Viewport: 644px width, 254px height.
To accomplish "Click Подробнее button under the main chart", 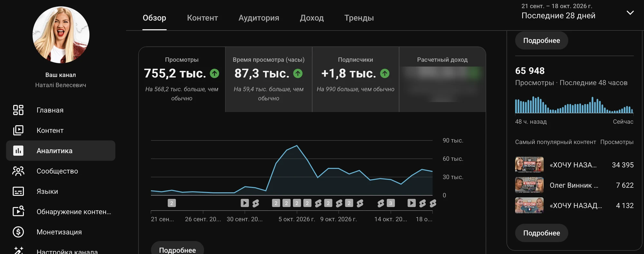I will pyautogui.click(x=177, y=248).
